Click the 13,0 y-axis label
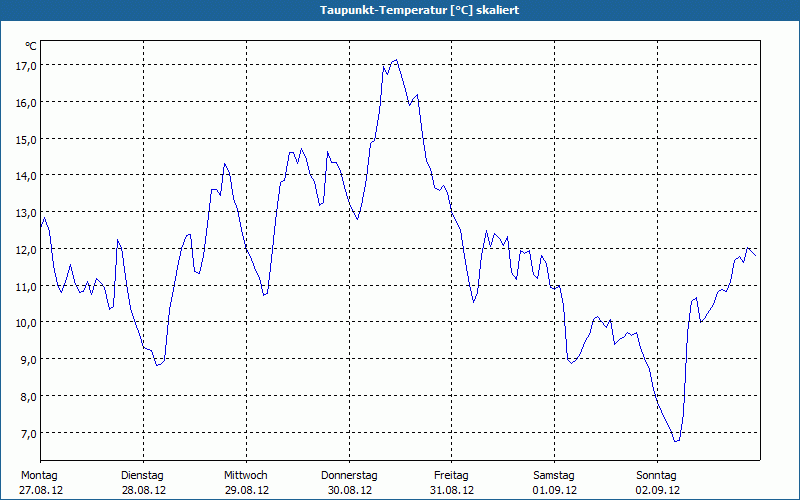 26,213
